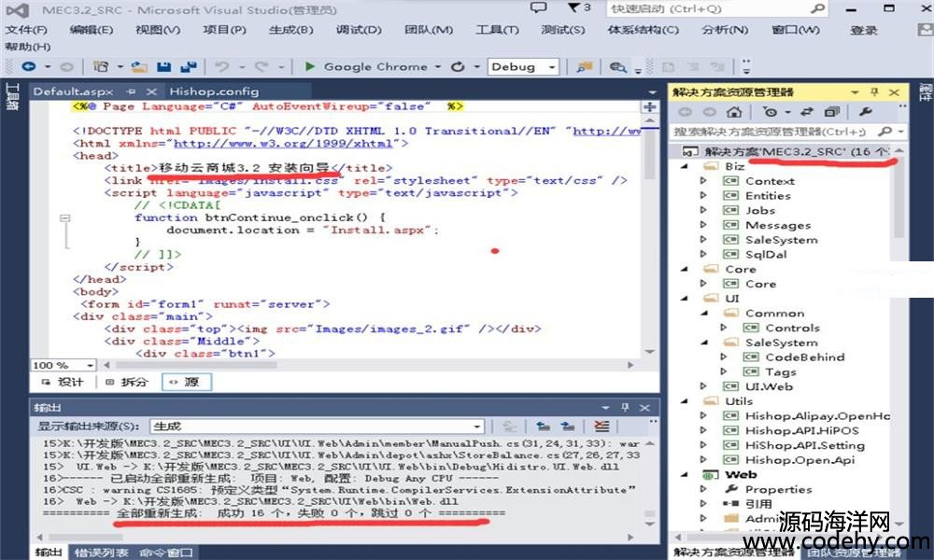Collapse the Biz solution folder
Viewport: 934px width, 560px height.
tap(684, 166)
